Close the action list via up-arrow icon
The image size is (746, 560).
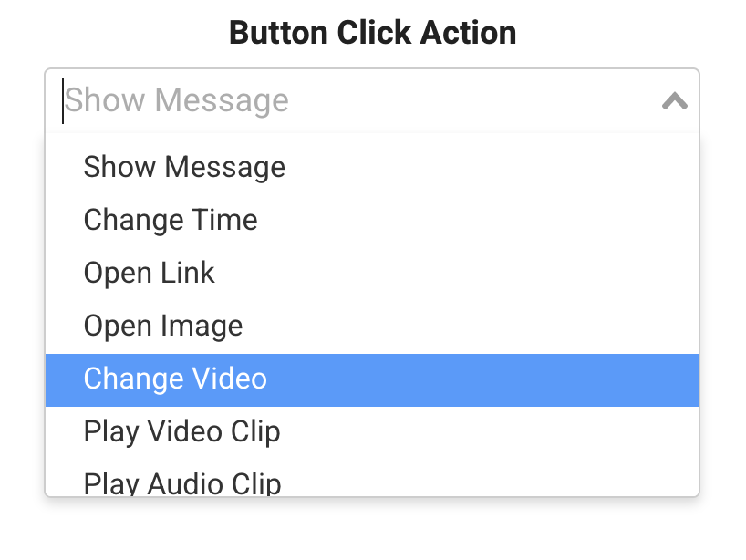point(674,100)
